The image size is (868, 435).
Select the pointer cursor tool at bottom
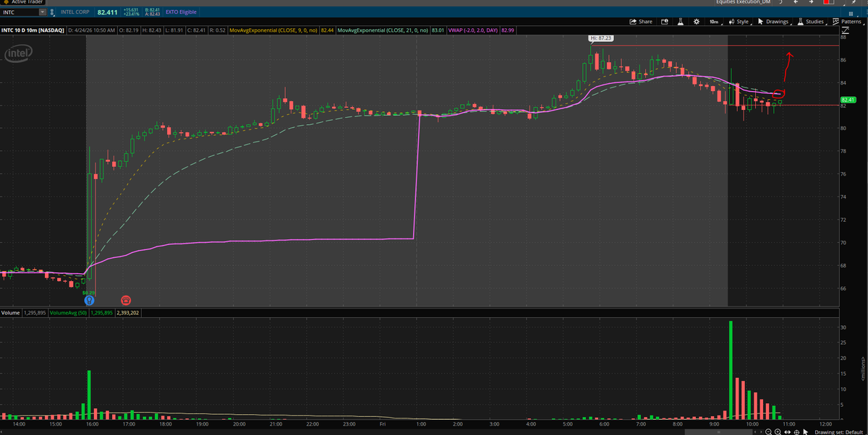(805, 431)
